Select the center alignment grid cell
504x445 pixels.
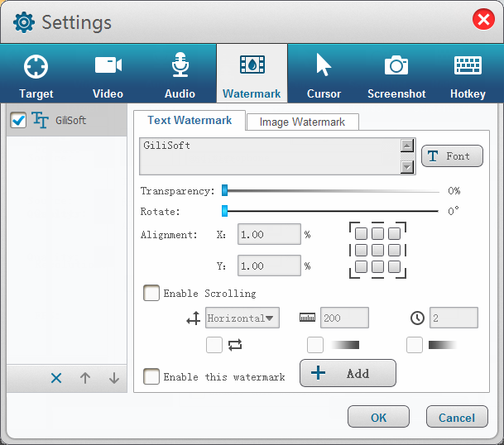pyautogui.click(x=377, y=250)
